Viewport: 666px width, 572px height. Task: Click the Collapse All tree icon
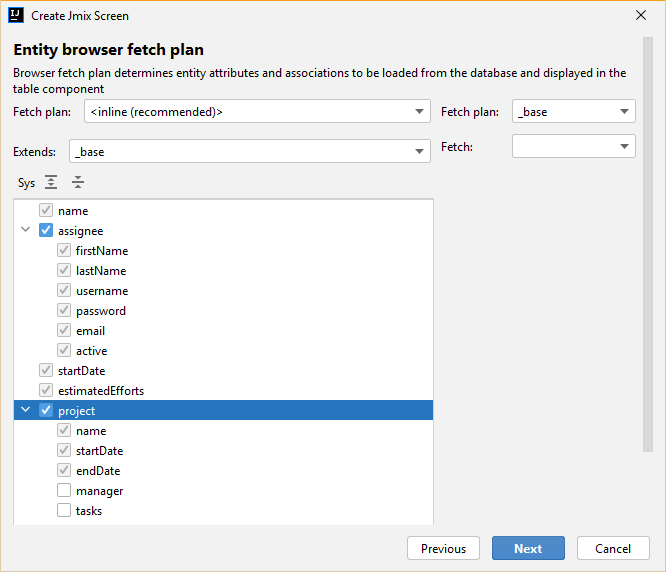click(x=78, y=182)
